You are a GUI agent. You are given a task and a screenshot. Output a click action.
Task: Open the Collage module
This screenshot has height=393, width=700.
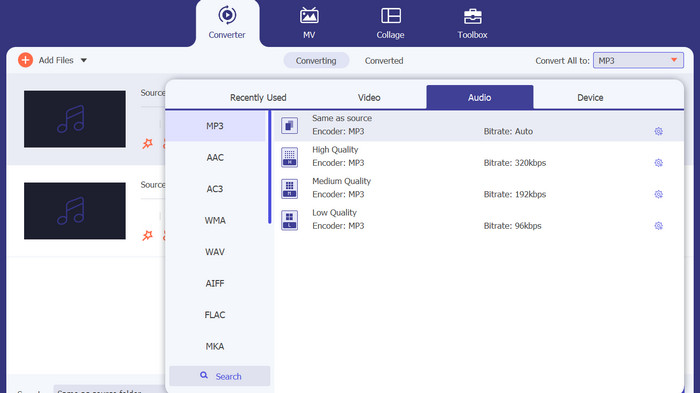[390, 23]
